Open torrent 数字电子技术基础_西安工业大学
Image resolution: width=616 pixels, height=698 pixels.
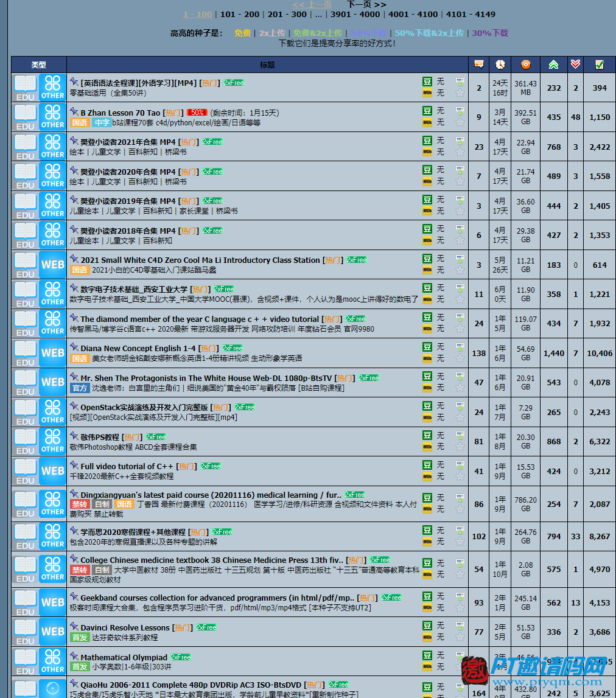[134, 289]
